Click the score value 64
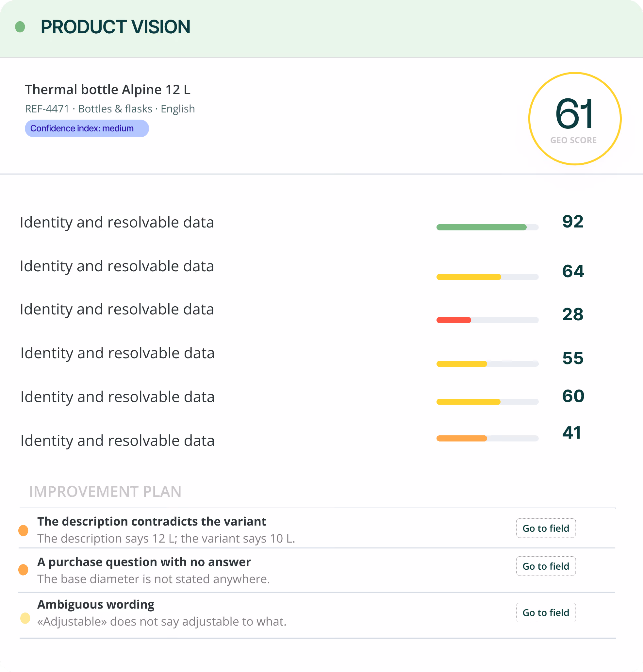643x672 pixels. (x=573, y=271)
